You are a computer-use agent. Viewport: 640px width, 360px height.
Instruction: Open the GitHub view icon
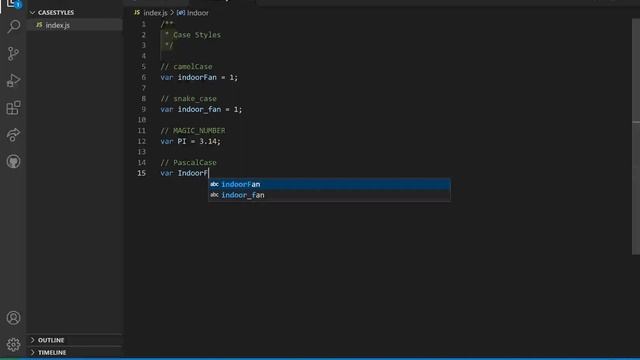13,162
